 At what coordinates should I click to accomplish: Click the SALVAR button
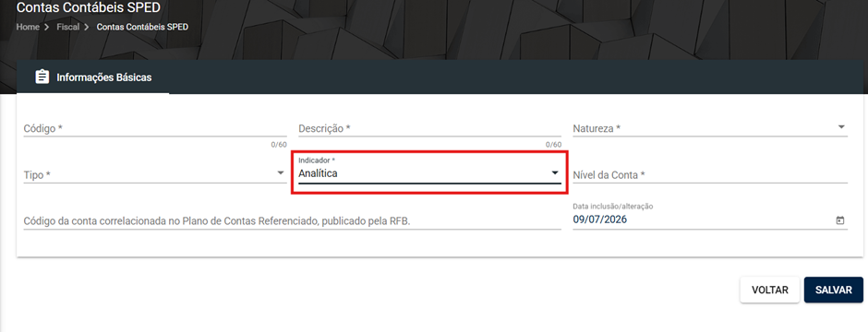pyautogui.click(x=833, y=290)
